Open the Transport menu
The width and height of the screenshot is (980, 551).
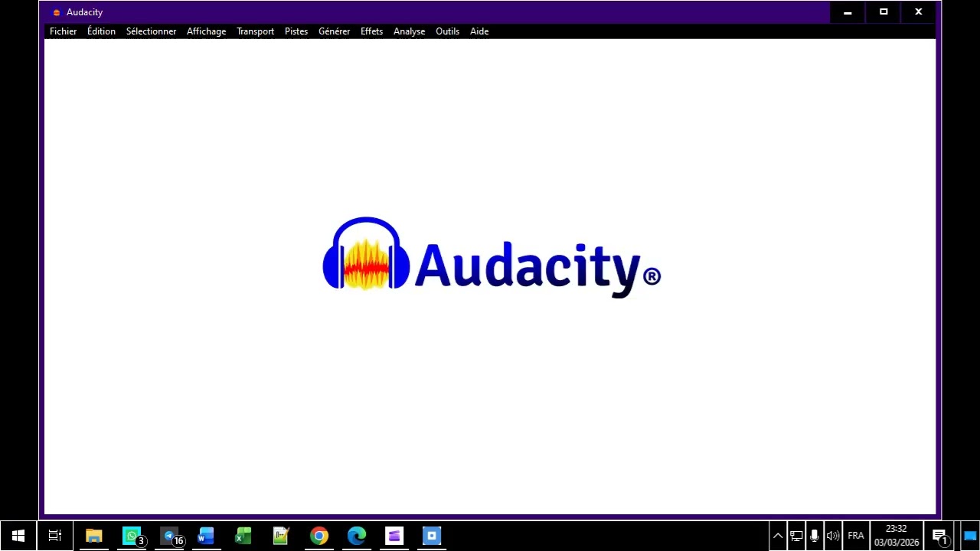(255, 31)
